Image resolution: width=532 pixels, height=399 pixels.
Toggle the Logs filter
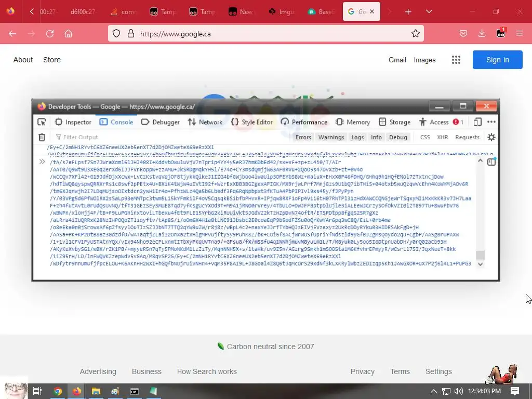[357, 137]
